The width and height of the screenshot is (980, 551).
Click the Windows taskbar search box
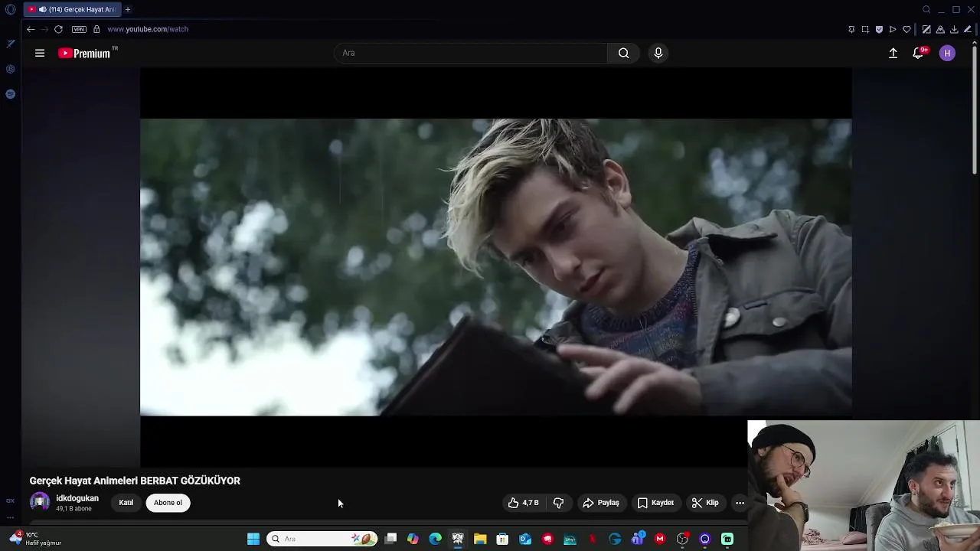pyautogui.click(x=322, y=539)
